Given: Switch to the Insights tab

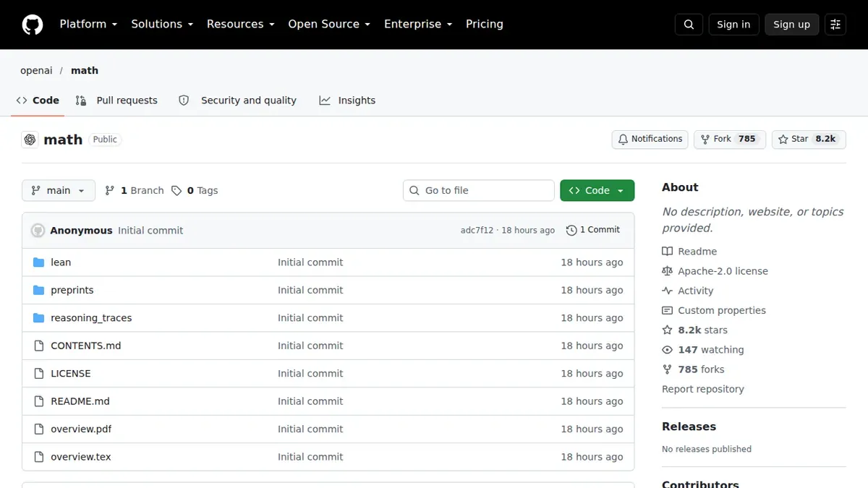Looking at the screenshot, I should point(347,100).
